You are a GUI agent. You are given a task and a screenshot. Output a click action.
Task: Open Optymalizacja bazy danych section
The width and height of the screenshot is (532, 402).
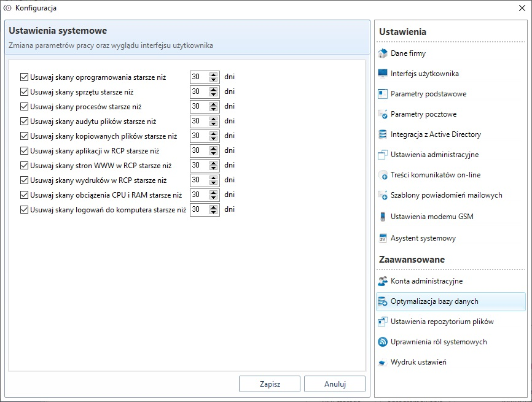click(434, 301)
